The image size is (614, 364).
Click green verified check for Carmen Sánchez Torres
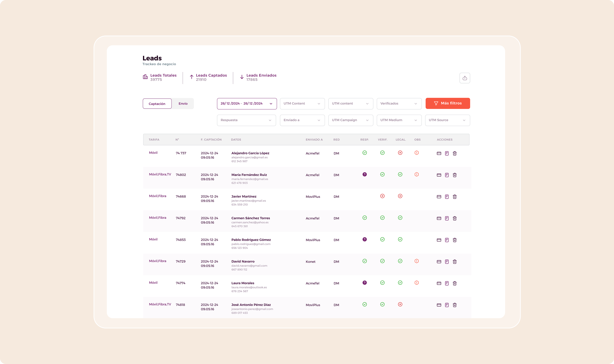[382, 218]
